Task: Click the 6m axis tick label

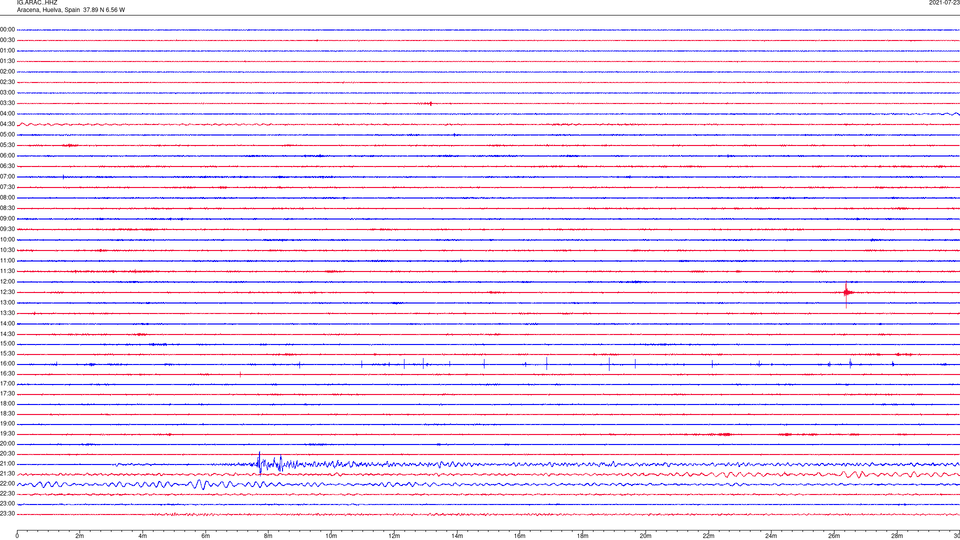Action: [206, 536]
